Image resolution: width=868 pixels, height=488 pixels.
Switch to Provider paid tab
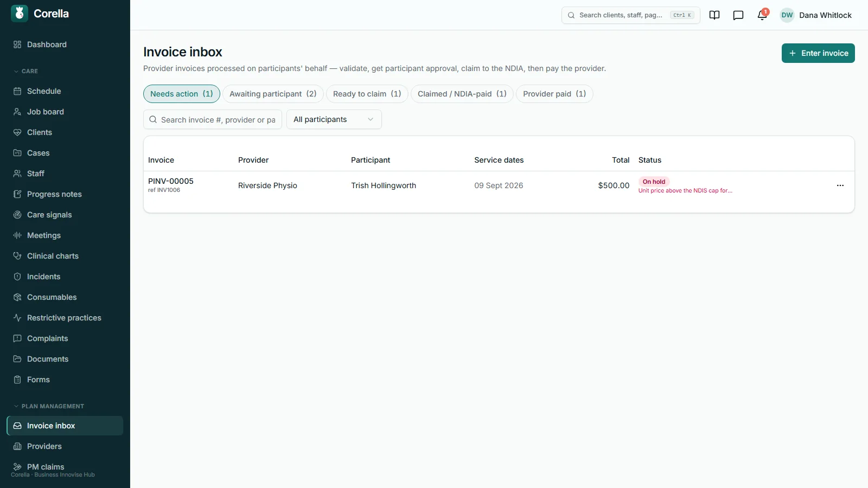pyautogui.click(x=554, y=94)
